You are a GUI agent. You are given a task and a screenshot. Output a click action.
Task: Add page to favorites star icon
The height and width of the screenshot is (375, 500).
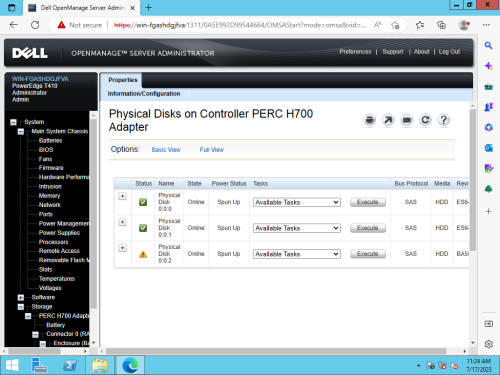pyautogui.click(x=395, y=25)
